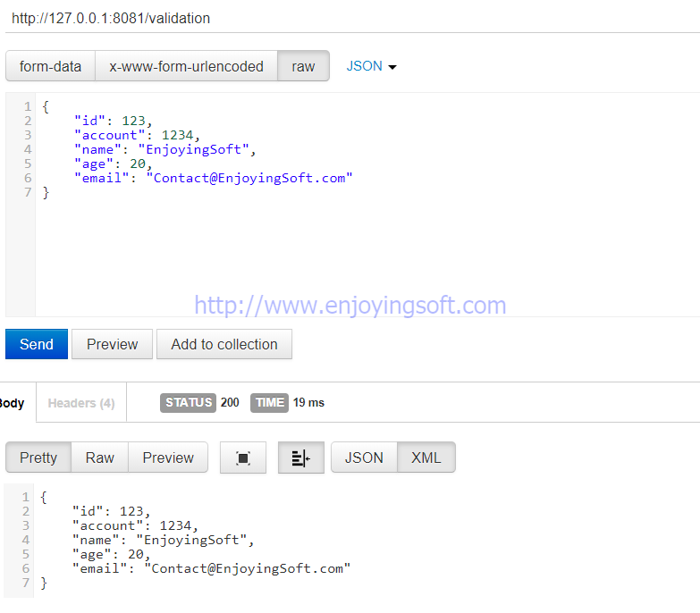
Task: Click the "age" line in request body editor
Action: point(113,164)
